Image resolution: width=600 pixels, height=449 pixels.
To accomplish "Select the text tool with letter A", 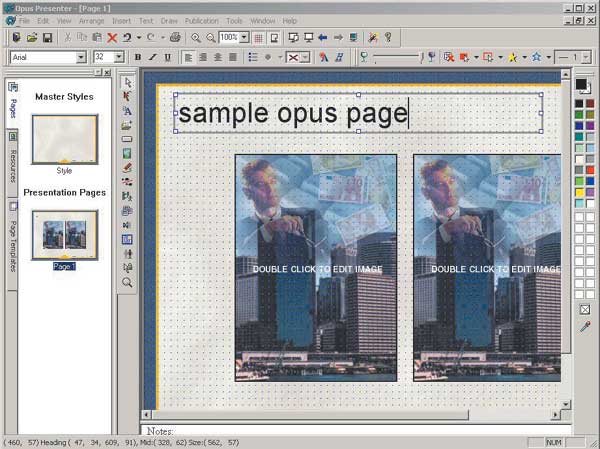I will tap(127, 111).
